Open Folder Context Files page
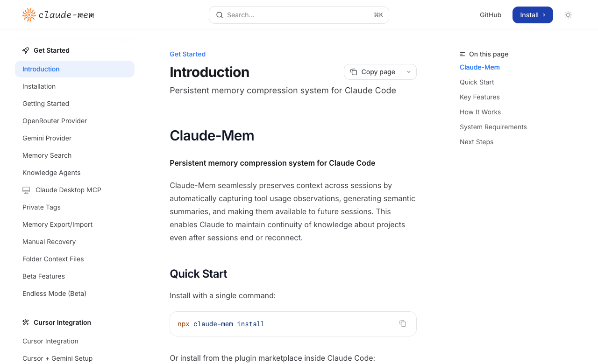The image size is (598, 364). (75, 259)
